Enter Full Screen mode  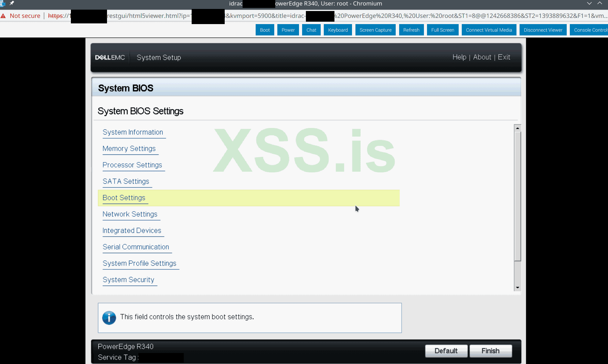442,30
